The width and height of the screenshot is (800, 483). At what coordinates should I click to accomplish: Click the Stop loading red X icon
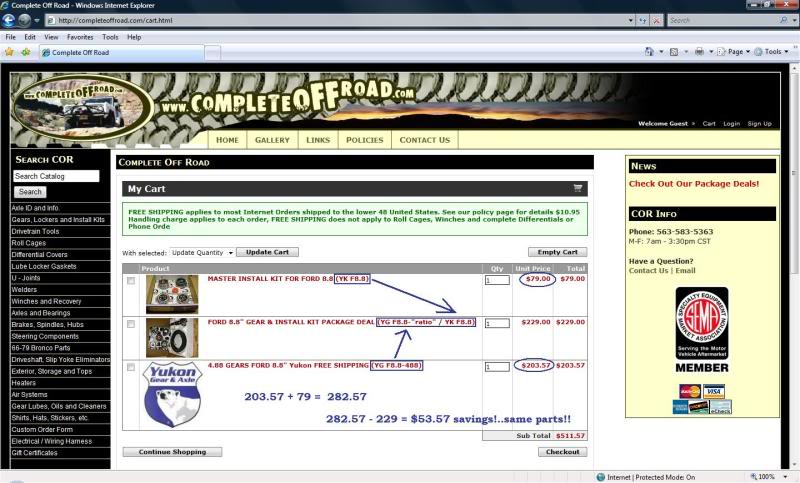[657, 20]
